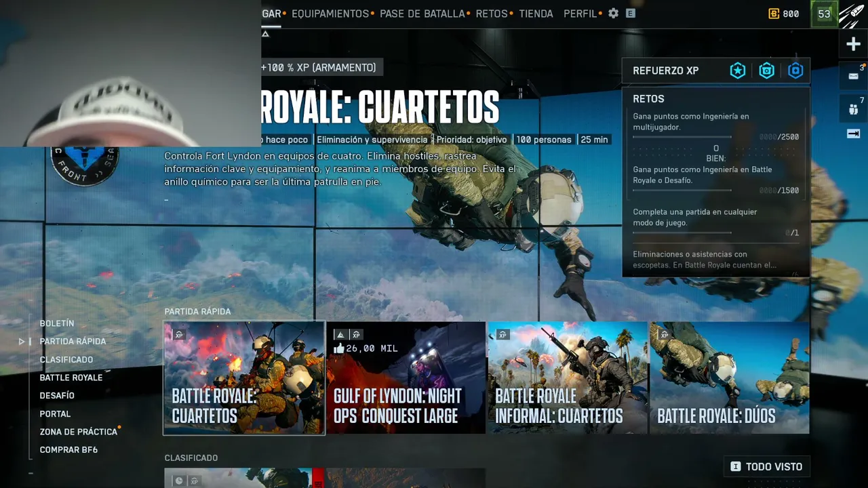This screenshot has width=868, height=488.
Task: Go to the Retos tab
Action: pos(492,14)
